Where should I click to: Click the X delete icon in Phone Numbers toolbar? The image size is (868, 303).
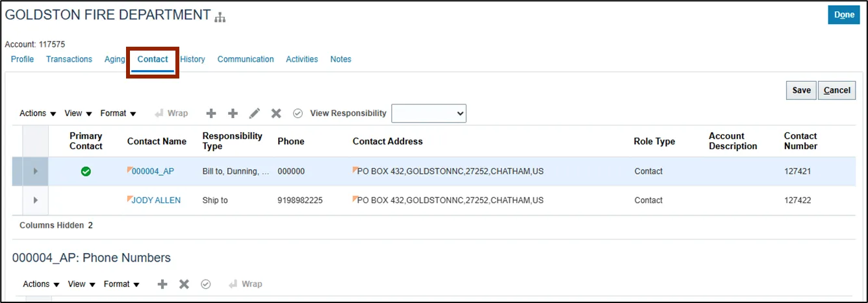click(184, 284)
